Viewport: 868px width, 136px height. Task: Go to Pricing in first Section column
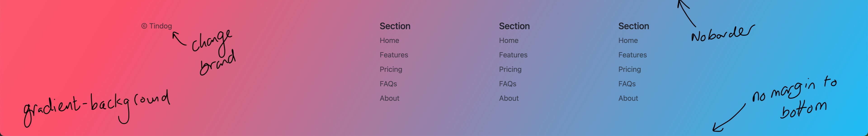[391, 69]
